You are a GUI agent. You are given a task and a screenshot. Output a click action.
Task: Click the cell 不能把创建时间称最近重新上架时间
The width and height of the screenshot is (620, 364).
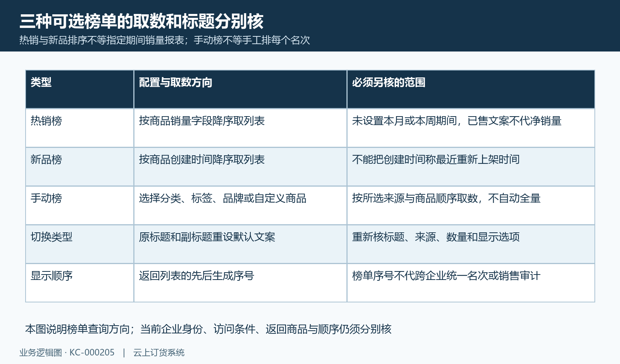(471, 167)
